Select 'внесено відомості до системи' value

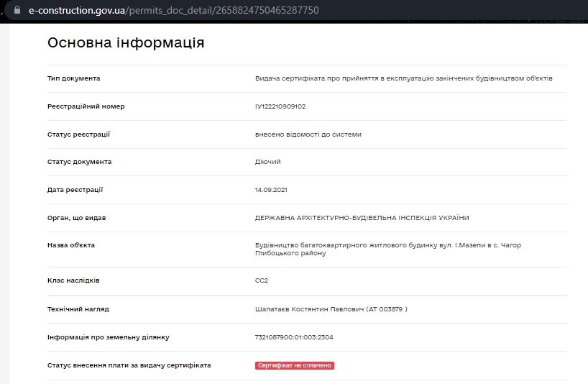coord(308,134)
